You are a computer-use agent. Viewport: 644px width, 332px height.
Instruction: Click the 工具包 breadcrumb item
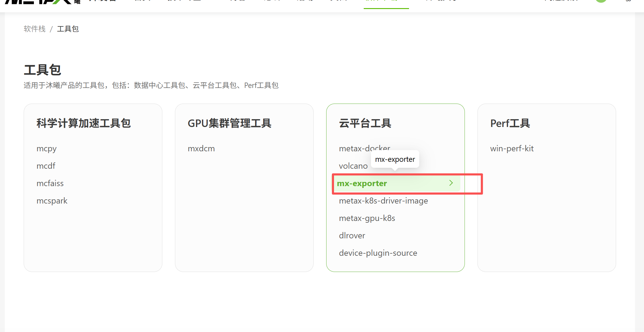pyautogui.click(x=68, y=29)
